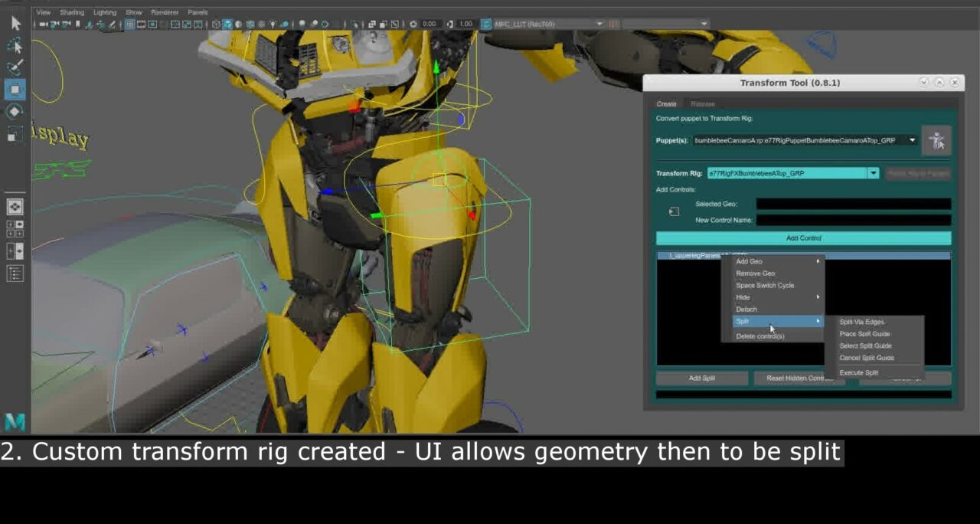
Task: Click the gamma icon beside the 1.00 field
Action: (x=449, y=25)
